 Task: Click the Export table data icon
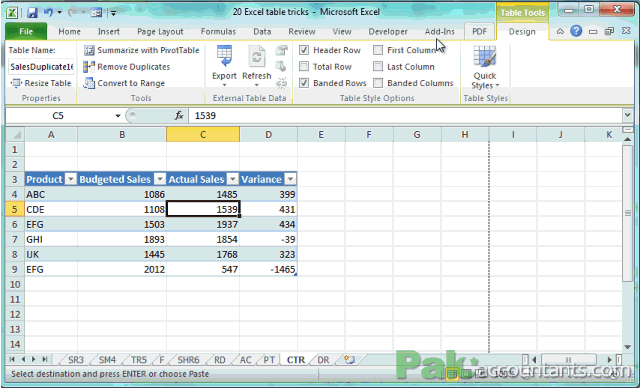224,56
